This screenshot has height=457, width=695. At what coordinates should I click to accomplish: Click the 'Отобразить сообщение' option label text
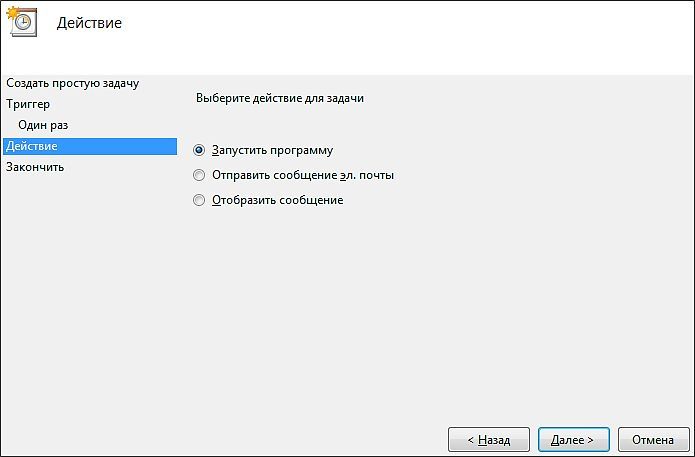click(277, 200)
